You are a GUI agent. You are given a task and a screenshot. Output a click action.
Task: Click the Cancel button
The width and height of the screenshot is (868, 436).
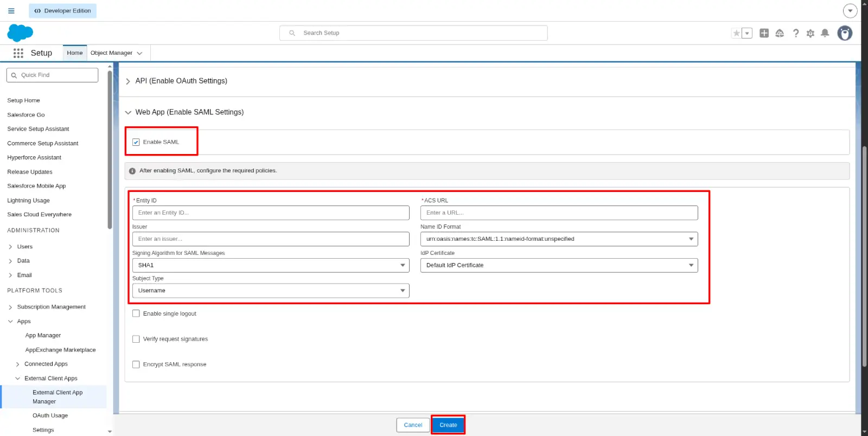tap(413, 425)
